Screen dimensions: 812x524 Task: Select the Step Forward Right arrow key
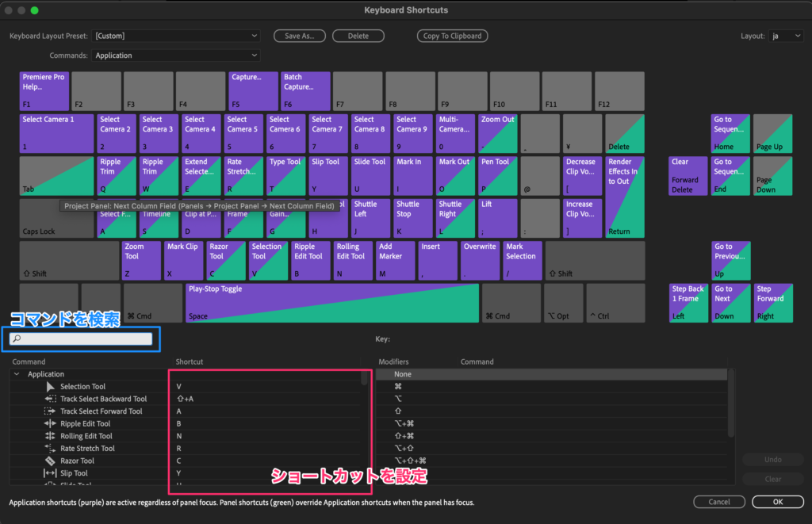pos(773,304)
